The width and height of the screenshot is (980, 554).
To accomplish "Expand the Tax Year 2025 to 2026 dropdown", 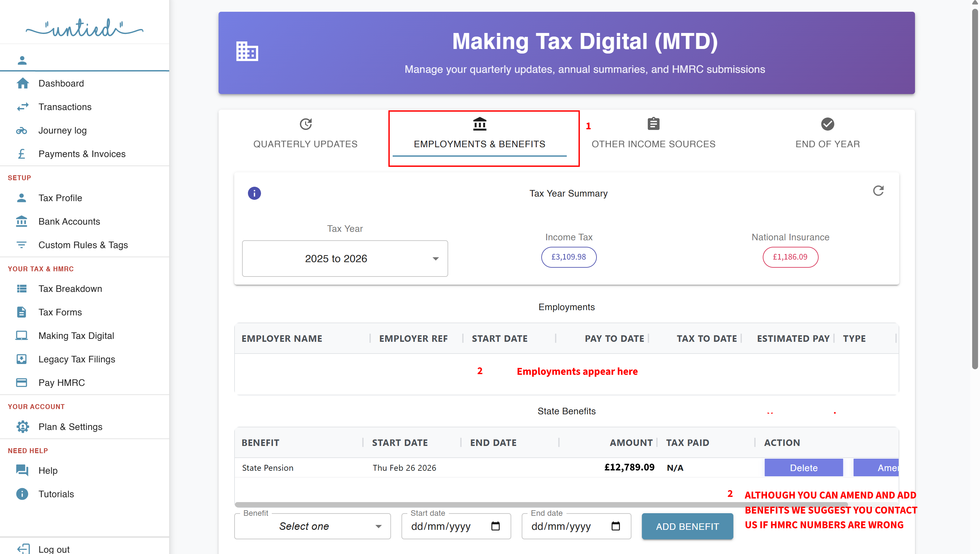I will pyautogui.click(x=345, y=259).
